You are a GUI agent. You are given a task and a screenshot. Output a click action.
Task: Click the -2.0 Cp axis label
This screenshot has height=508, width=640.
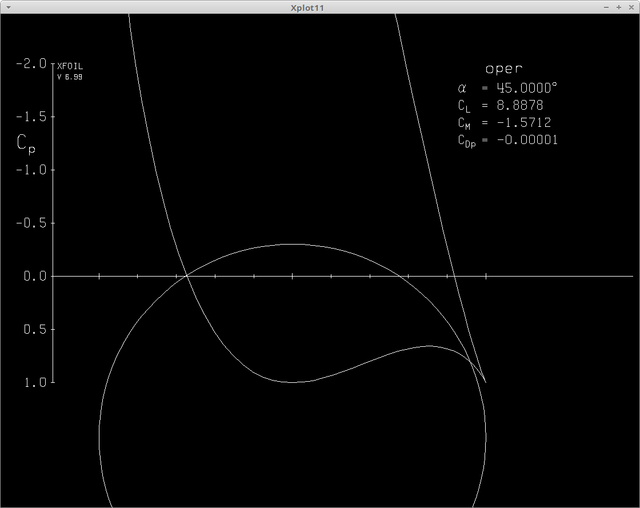pyautogui.click(x=31, y=64)
